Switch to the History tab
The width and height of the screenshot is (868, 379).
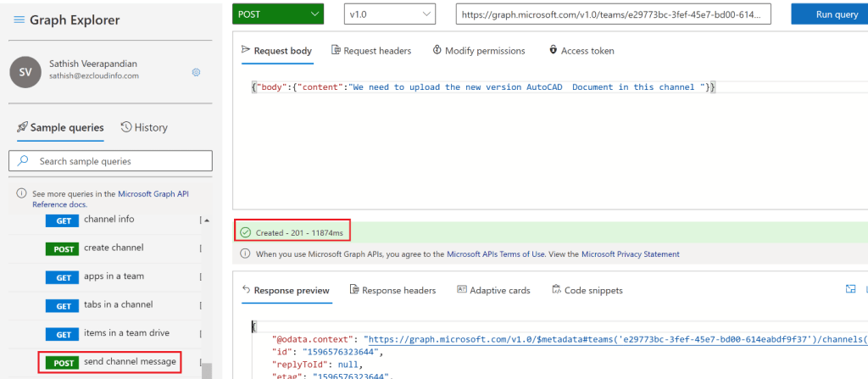pos(144,127)
